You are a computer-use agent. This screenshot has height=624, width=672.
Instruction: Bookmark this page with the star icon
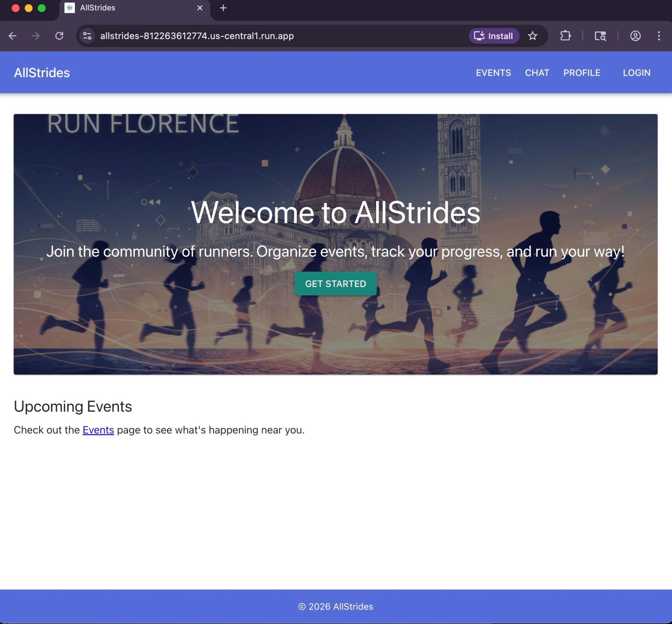[x=532, y=36]
